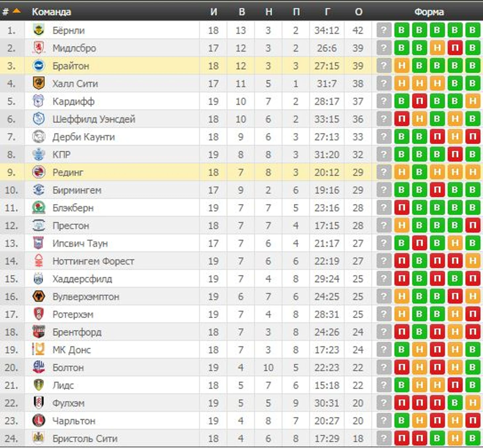483x448 pixels.
Task: Click the gray question mark in Бёрнли row
Action: pos(384,30)
